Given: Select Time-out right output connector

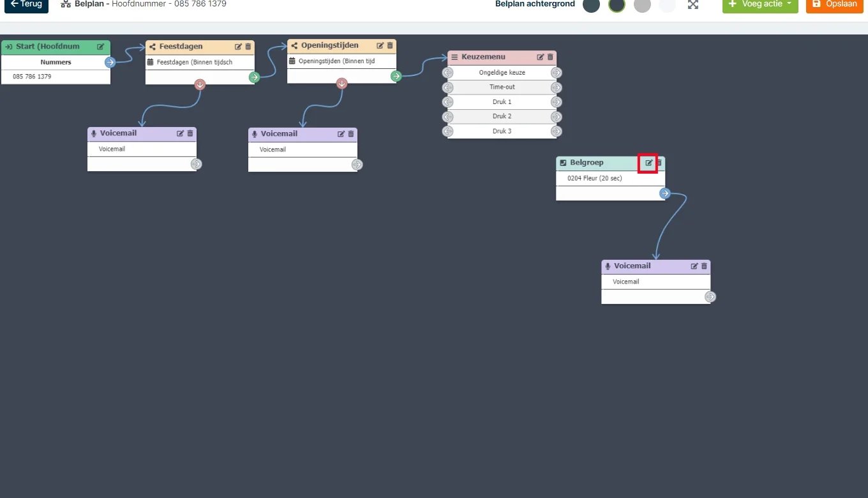Looking at the screenshot, I should pyautogui.click(x=556, y=87).
